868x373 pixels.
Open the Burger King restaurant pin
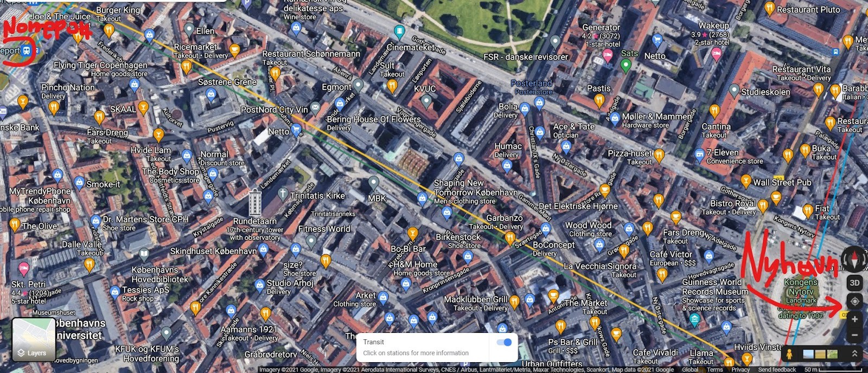tap(108, 30)
